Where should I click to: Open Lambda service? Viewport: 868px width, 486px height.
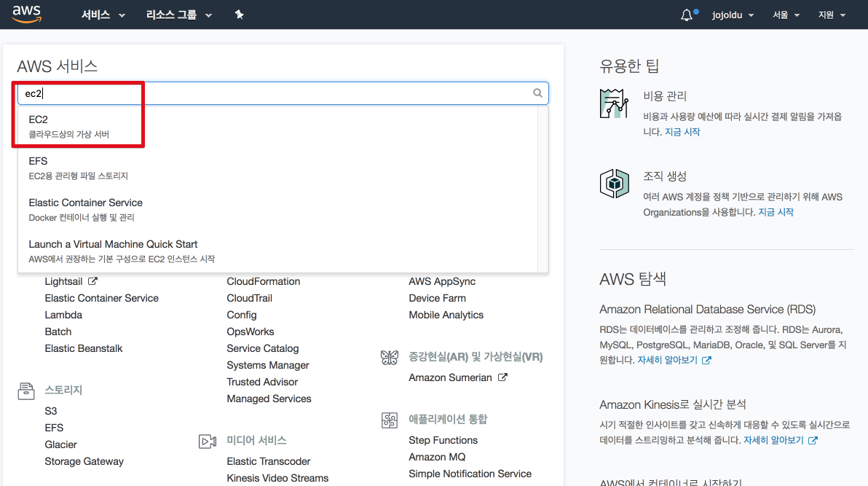63,315
